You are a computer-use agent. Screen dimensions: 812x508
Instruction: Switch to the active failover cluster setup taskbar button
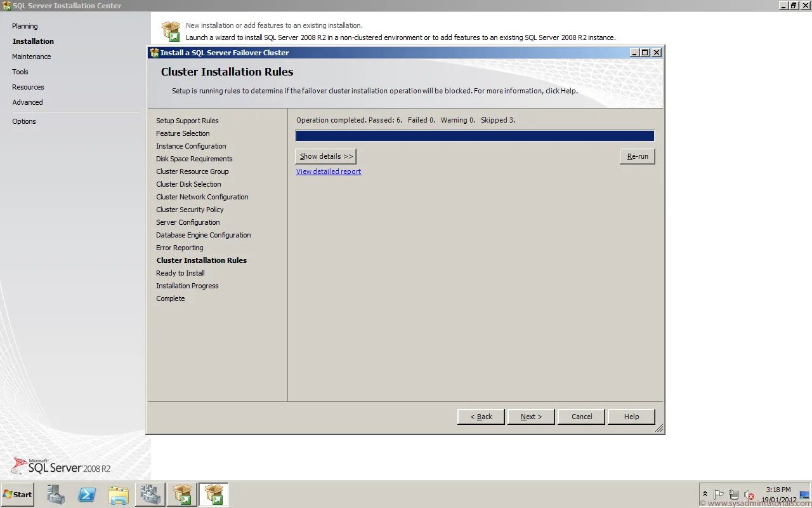[214, 495]
